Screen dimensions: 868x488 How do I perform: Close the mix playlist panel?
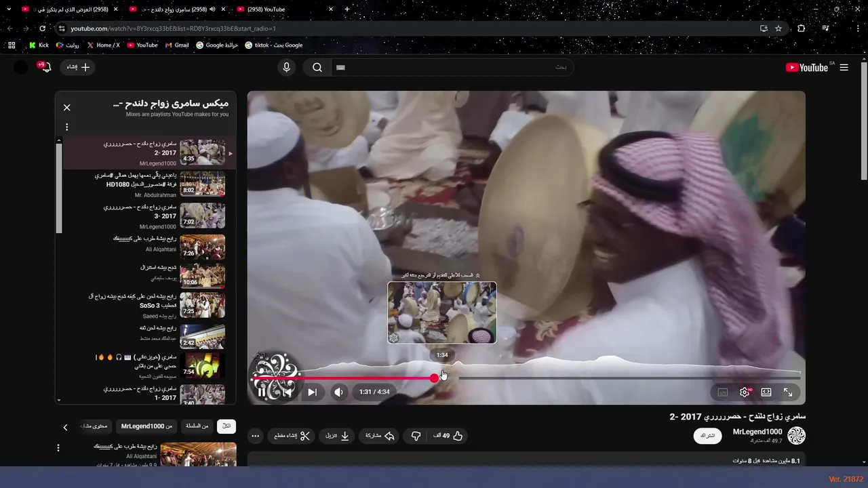(x=67, y=107)
